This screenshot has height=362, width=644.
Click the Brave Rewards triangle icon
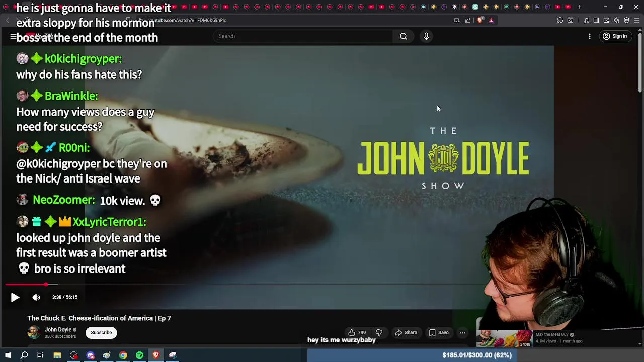pyautogui.click(x=491, y=20)
